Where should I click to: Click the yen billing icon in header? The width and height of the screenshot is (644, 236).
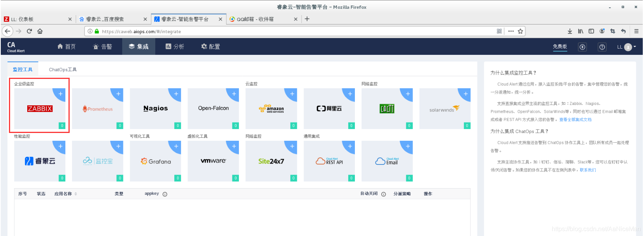(583, 47)
